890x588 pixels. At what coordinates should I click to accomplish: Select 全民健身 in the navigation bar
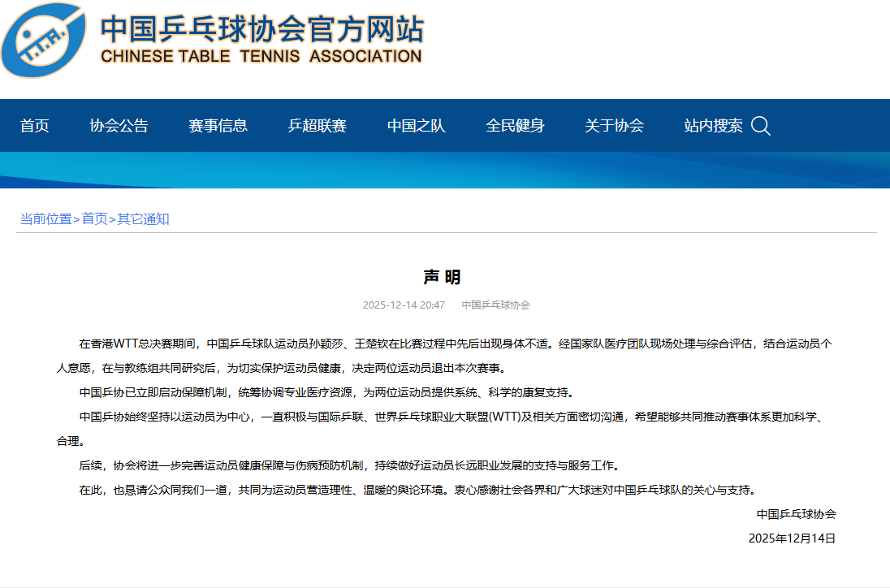[x=516, y=126]
